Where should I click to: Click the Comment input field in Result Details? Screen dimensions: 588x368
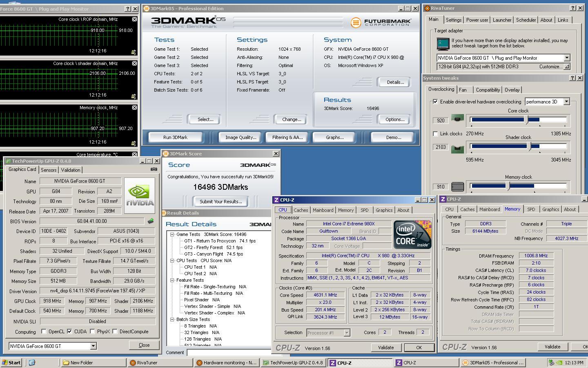(229, 352)
